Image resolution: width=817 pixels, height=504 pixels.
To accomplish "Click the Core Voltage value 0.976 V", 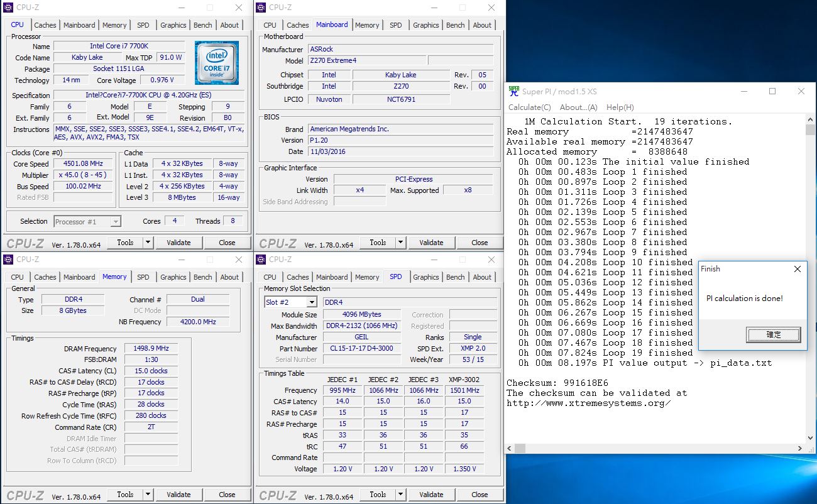I will (162, 80).
